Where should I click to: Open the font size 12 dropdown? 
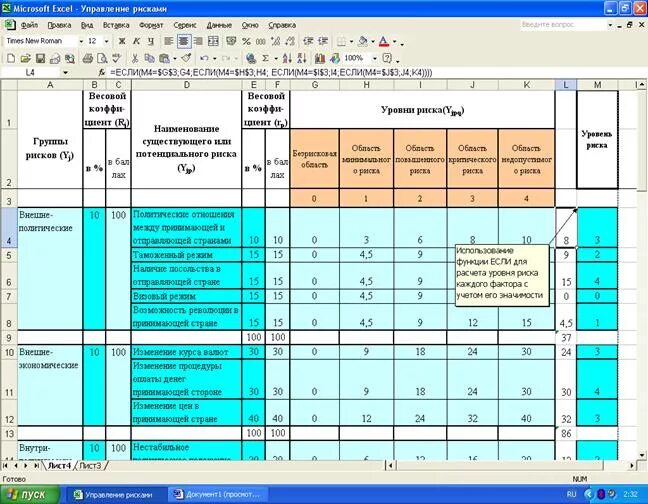click(106, 41)
